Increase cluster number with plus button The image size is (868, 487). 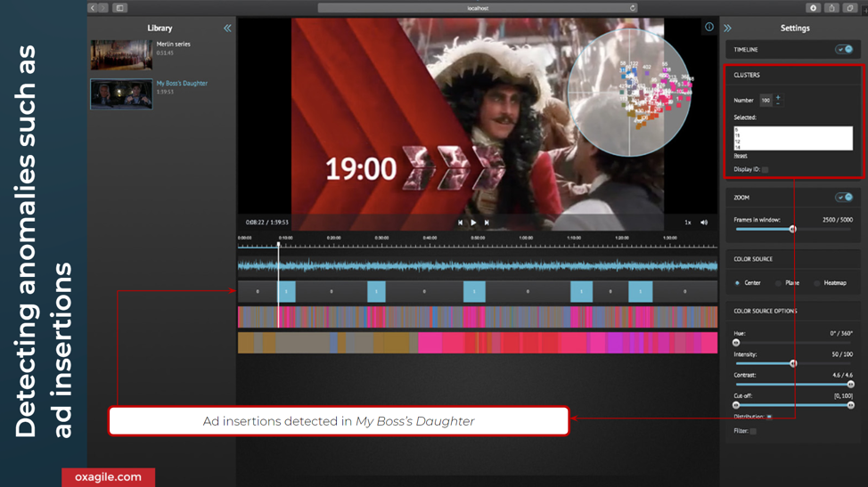(x=778, y=97)
